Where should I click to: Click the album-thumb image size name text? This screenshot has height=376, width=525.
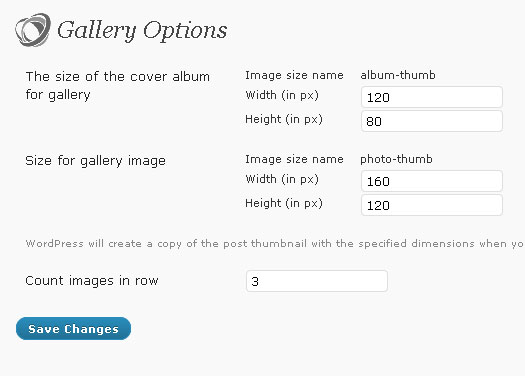coord(398,75)
